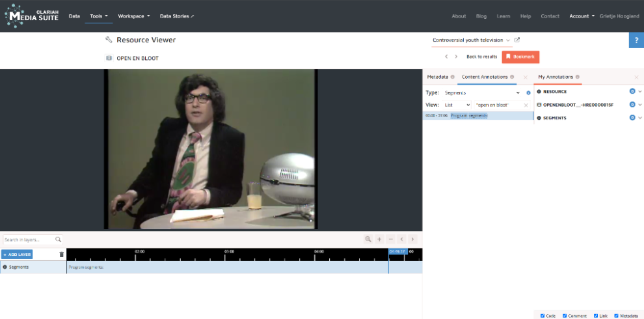Open the Type Segments dropdown
This screenshot has height=319, width=644.
482,92
